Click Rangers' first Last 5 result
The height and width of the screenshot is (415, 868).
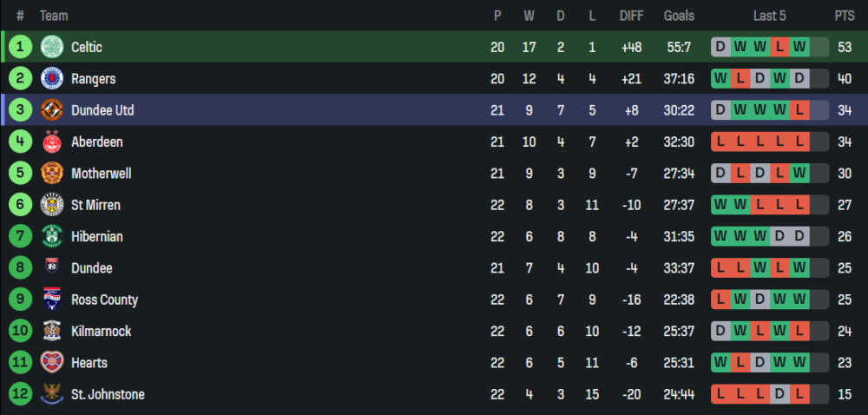720,79
